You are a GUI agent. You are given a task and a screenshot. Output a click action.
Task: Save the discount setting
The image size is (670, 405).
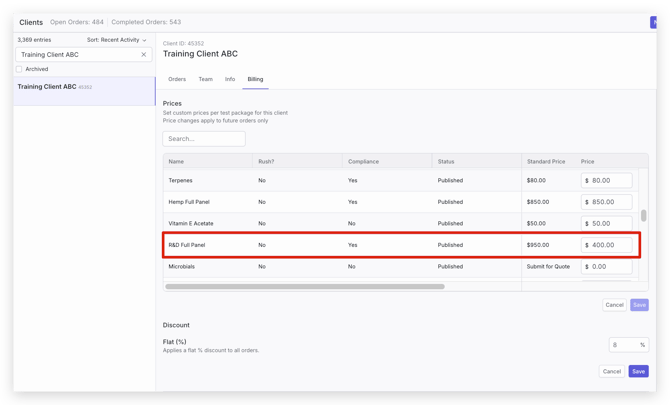pyautogui.click(x=638, y=371)
